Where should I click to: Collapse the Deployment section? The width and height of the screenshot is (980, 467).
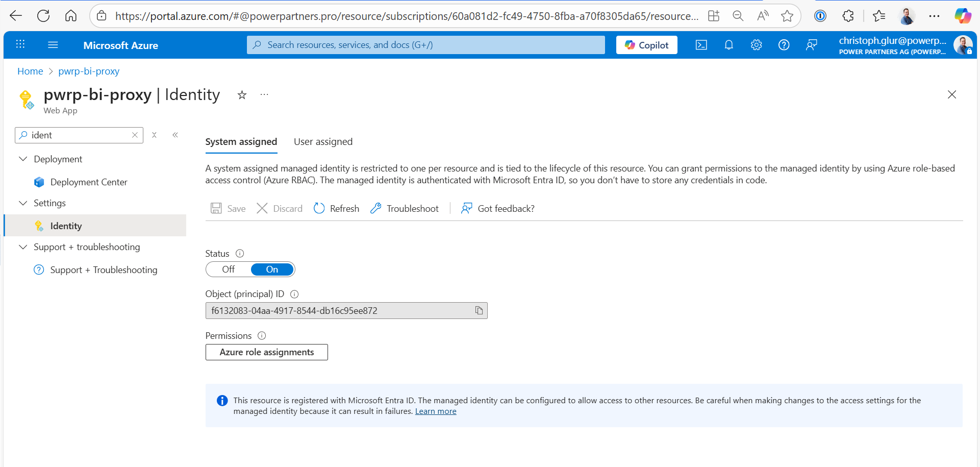coord(23,159)
